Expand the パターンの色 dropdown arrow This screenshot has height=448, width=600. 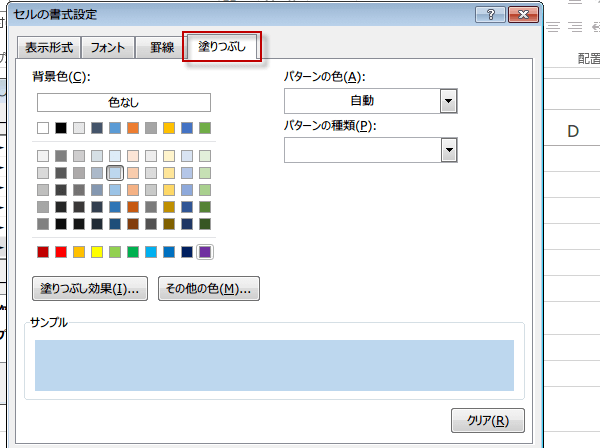pyautogui.click(x=448, y=101)
